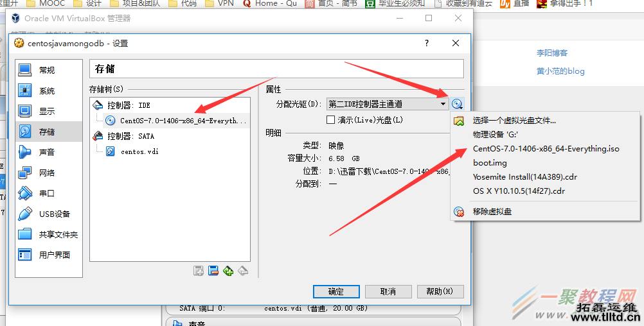
Task: Open the 代码 bookmark folder
Action: (183, 3)
